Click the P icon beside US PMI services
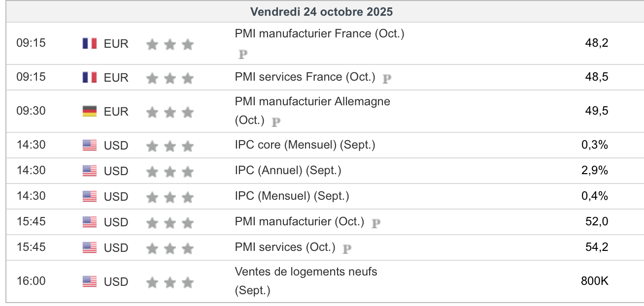The image size is (644, 306). click(x=347, y=248)
